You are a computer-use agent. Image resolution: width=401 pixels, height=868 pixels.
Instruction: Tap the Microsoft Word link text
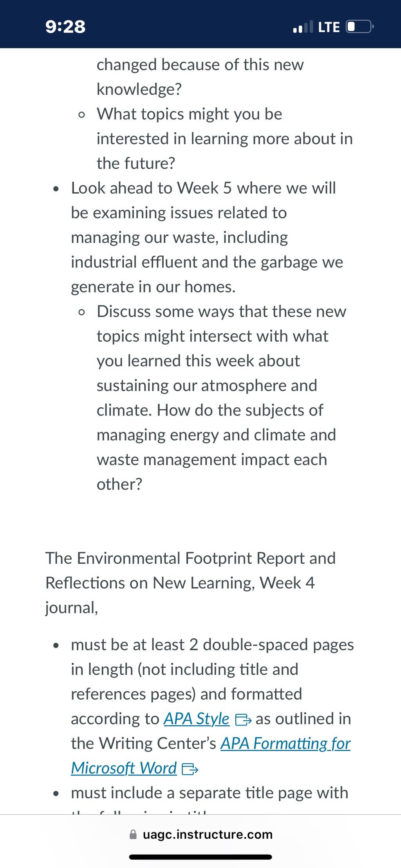point(124,768)
